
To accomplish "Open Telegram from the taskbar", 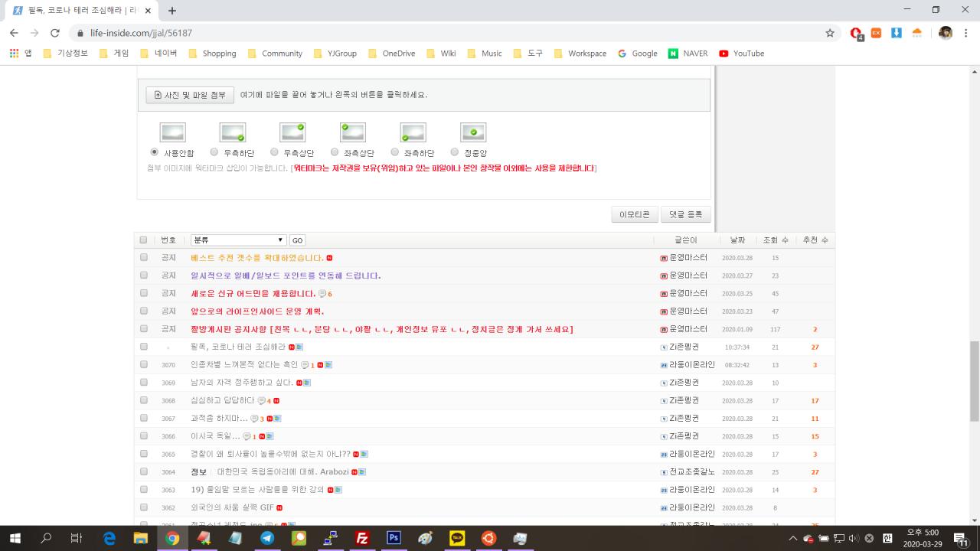I will (x=267, y=538).
